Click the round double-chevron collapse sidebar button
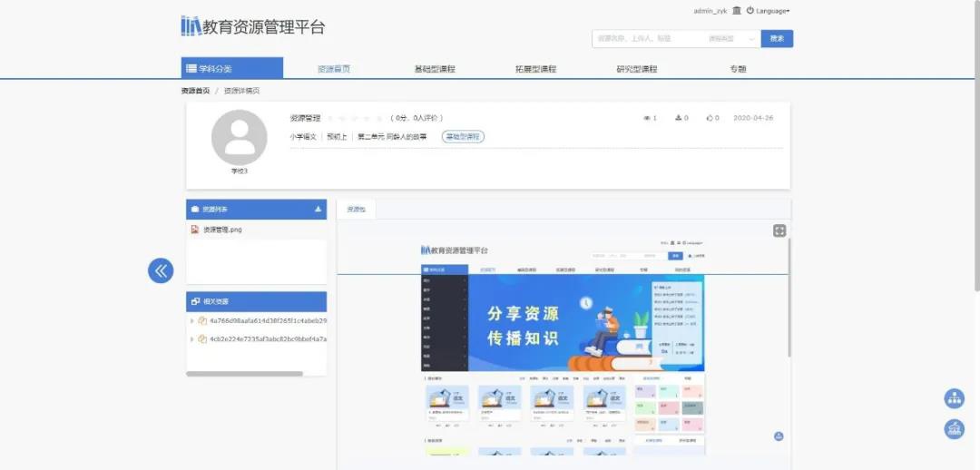The image size is (980, 470). (x=161, y=270)
